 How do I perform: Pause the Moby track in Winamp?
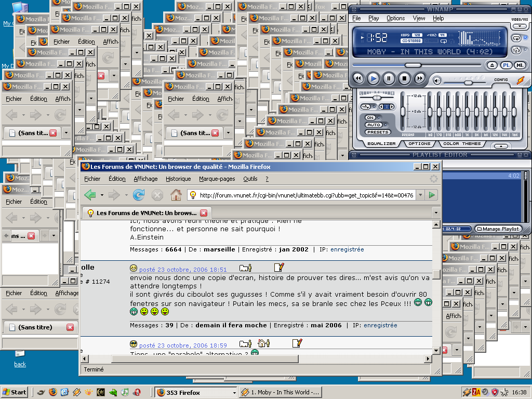pos(389,79)
